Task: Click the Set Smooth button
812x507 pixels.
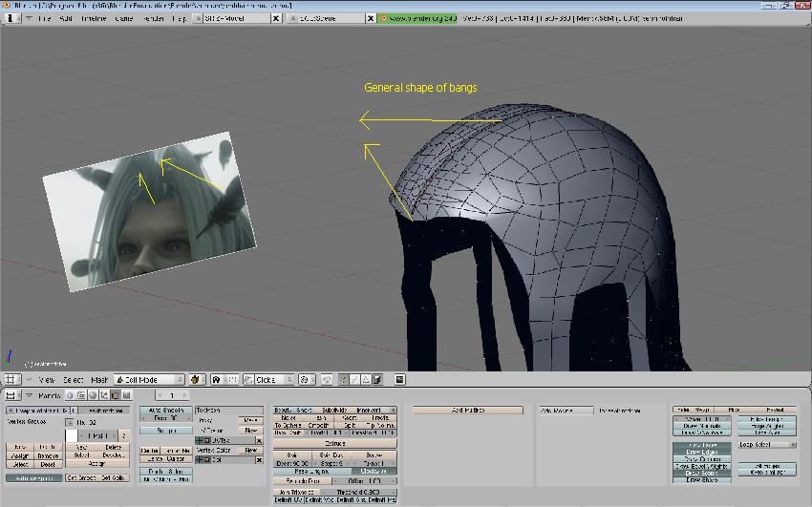Action: [x=81, y=478]
